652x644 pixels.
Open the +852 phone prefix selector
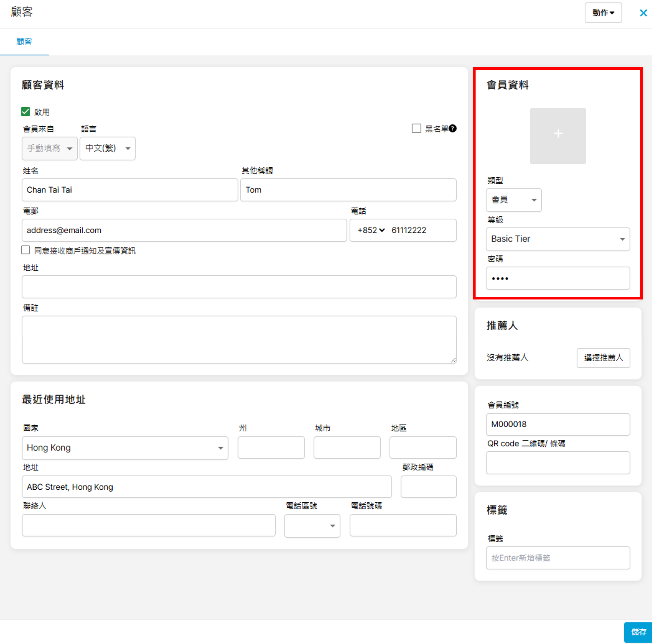[x=371, y=230]
